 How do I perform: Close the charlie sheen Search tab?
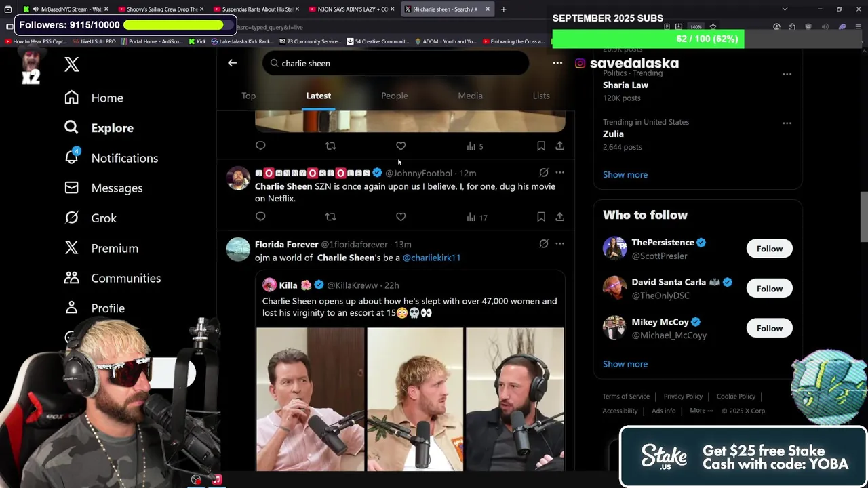[487, 9]
